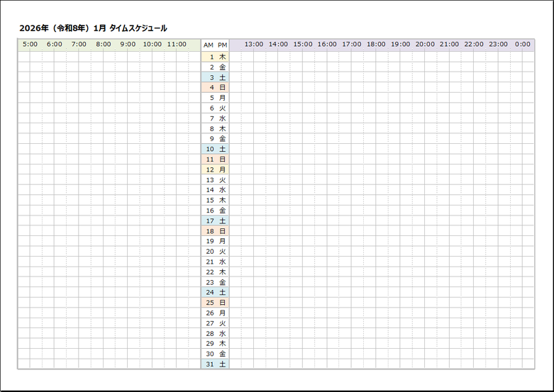Select the 13:00 time header
The image size is (554, 392).
point(254,45)
